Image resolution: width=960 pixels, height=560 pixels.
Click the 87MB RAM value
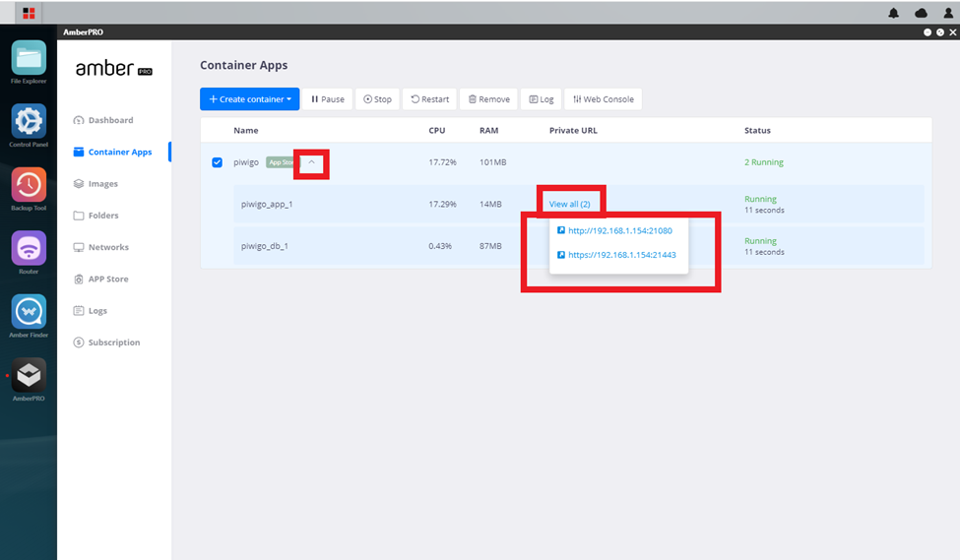[x=490, y=246]
